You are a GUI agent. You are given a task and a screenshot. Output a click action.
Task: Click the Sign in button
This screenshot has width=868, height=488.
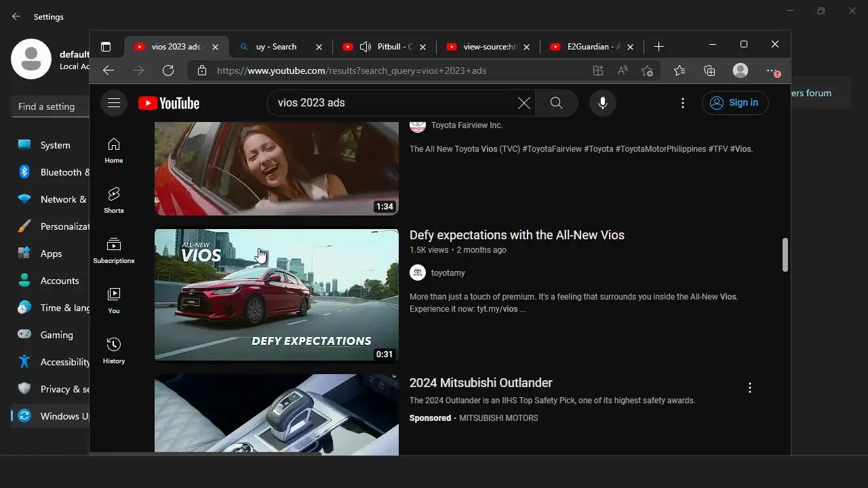click(735, 102)
